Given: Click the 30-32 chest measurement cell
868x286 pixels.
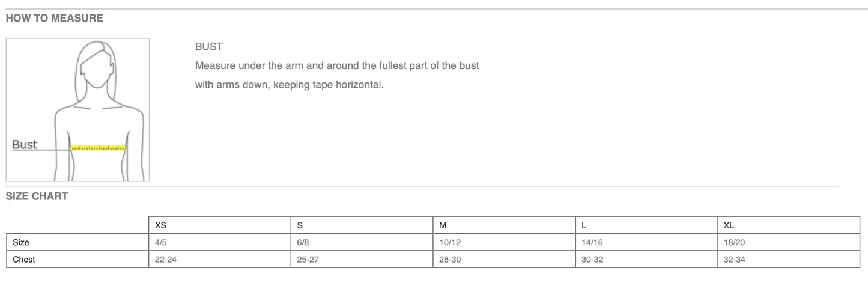Looking at the screenshot, I should (592, 260).
